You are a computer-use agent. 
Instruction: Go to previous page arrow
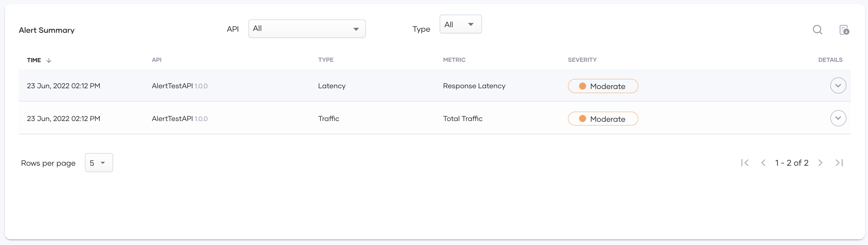click(763, 163)
